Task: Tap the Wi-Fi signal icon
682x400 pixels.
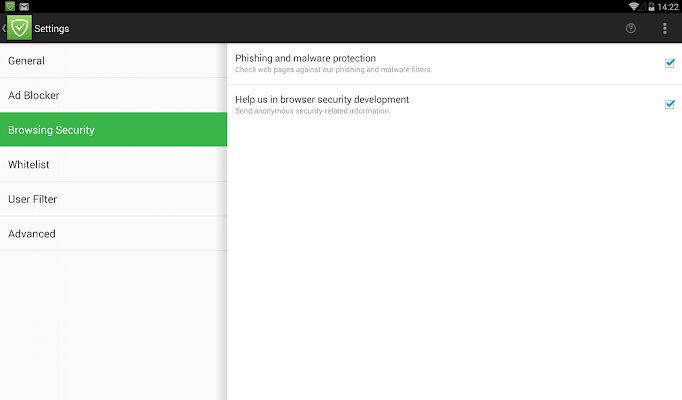Action: click(634, 6)
